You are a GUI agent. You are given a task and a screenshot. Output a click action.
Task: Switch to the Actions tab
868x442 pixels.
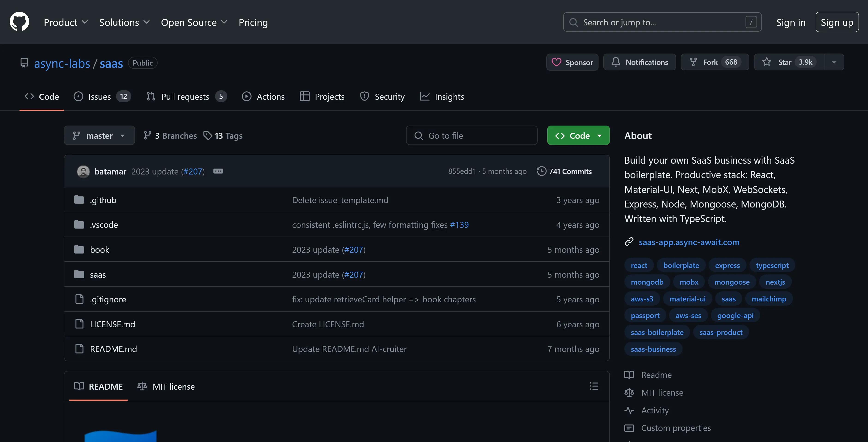(263, 97)
